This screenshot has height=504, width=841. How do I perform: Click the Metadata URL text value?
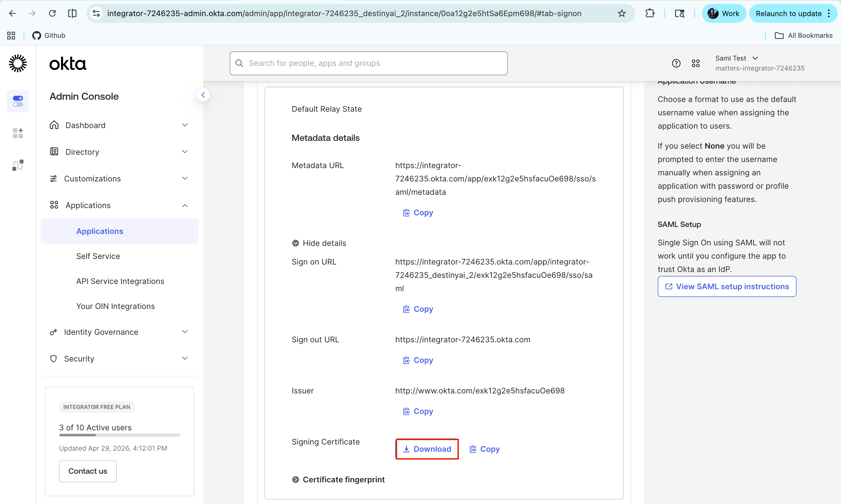point(495,179)
